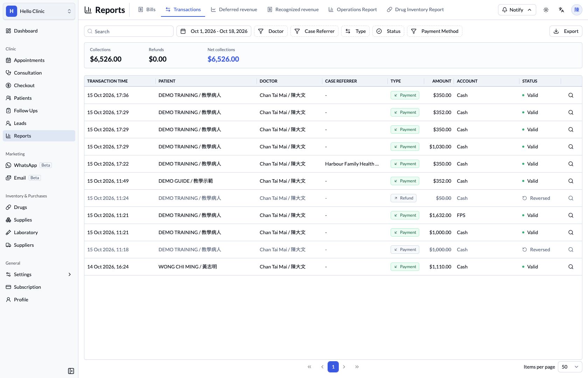Viewport: 588px width, 378px height.
Task: View details of the $1,030.00 transaction
Action: pyautogui.click(x=571, y=147)
